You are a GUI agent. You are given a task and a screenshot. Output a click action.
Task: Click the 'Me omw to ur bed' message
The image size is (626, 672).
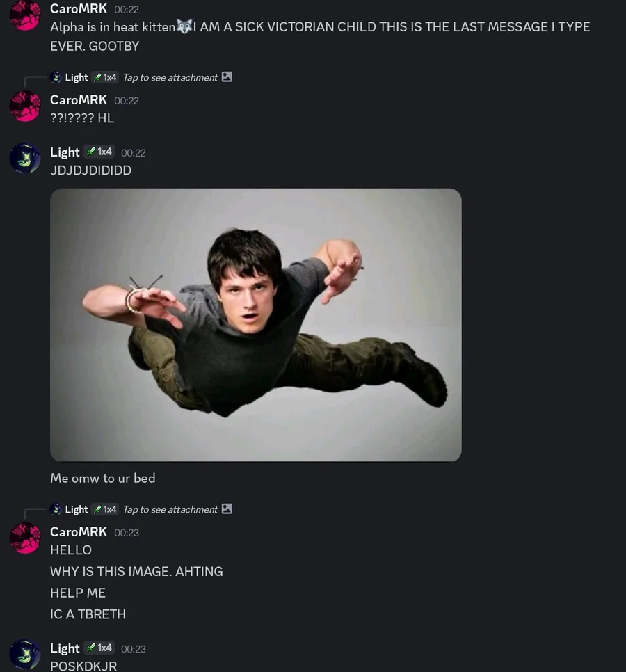point(103,479)
